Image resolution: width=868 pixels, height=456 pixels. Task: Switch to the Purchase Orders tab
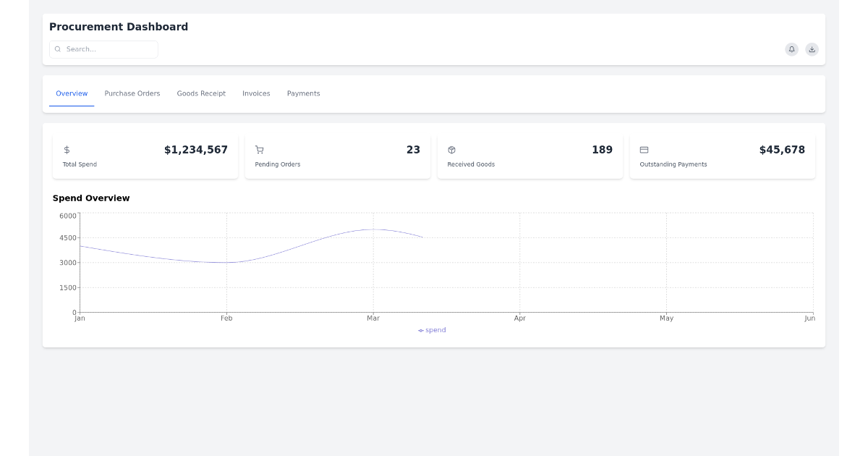(x=132, y=93)
